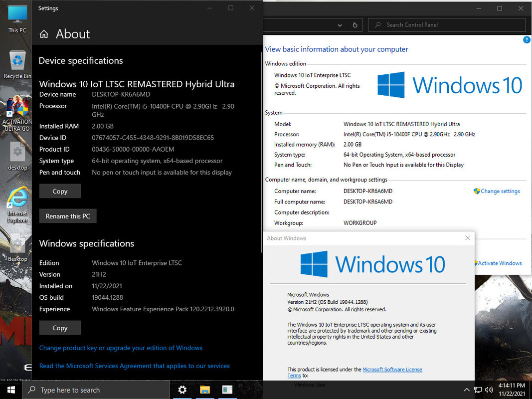Image resolution: width=532 pixels, height=399 pixels.
Task: Maximize the Settings window
Action: click(x=231, y=8)
